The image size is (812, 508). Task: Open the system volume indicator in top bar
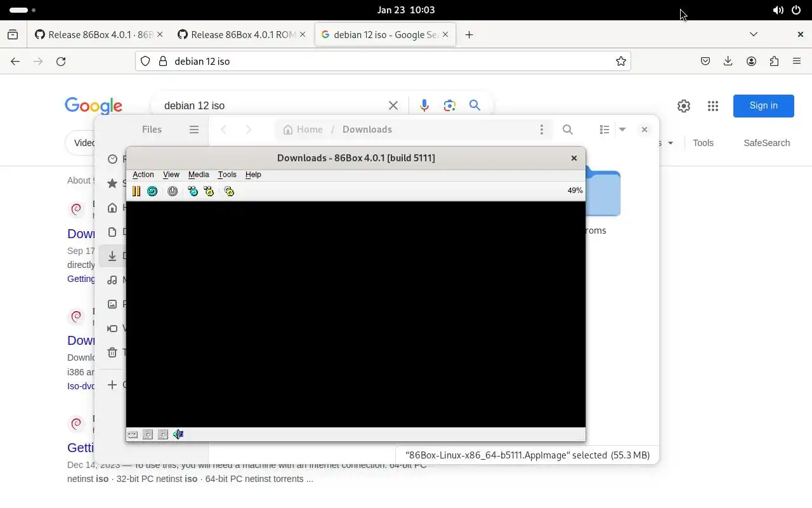[x=778, y=10]
